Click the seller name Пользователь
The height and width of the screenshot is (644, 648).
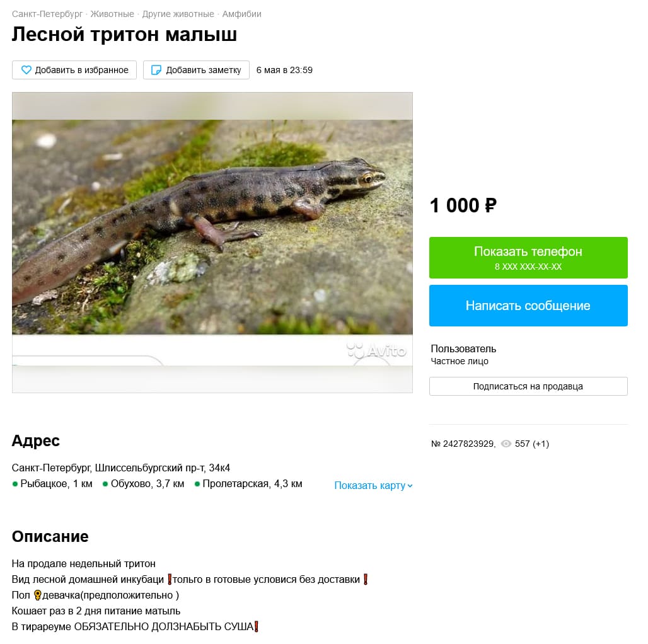463,348
